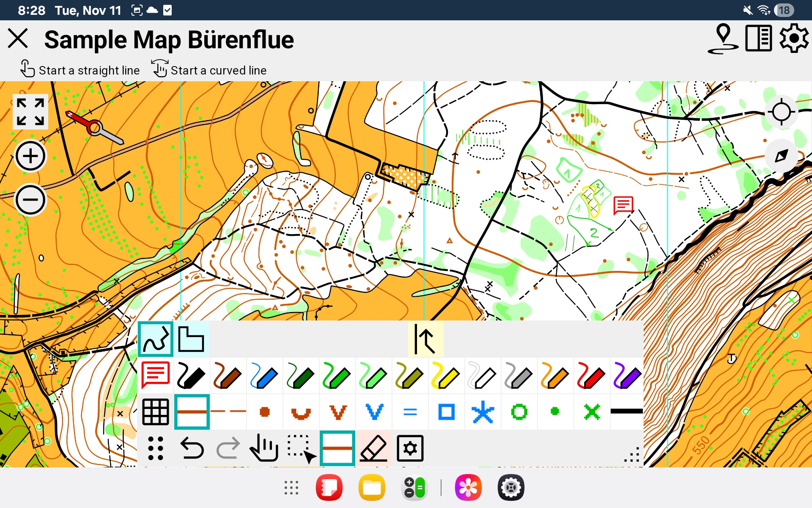Select the brown V pit symbol
Image resolution: width=812 pixels, height=508 pixels.
pyautogui.click(x=337, y=411)
